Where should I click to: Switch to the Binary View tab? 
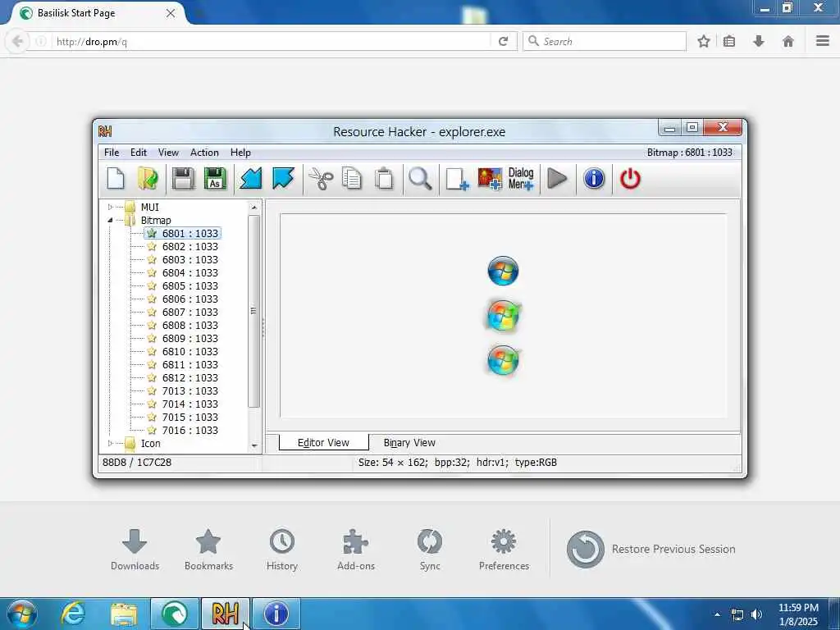pos(409,442)
